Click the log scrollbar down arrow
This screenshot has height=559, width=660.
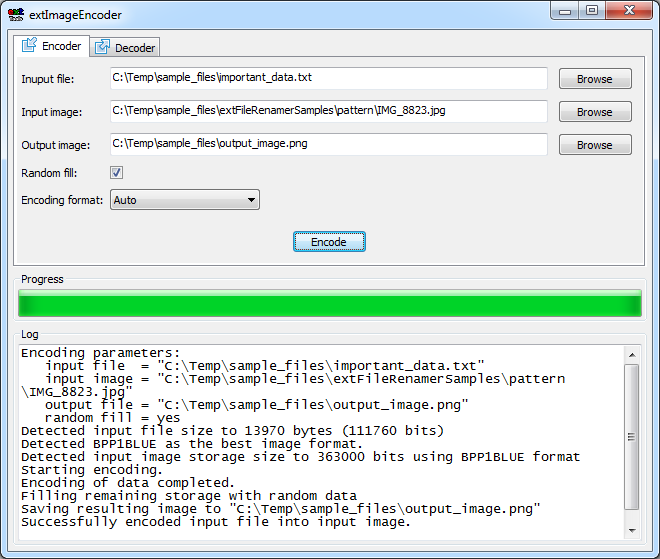(x=631, y=529)
